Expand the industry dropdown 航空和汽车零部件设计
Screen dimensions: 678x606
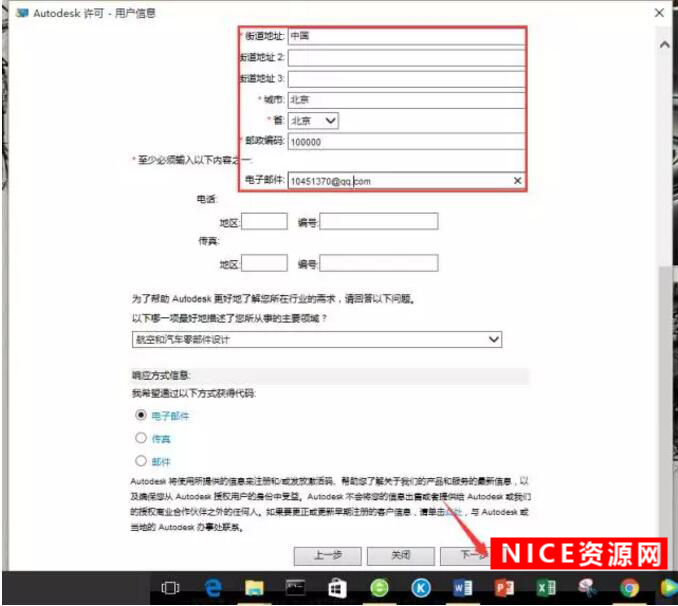coord(317,340)
